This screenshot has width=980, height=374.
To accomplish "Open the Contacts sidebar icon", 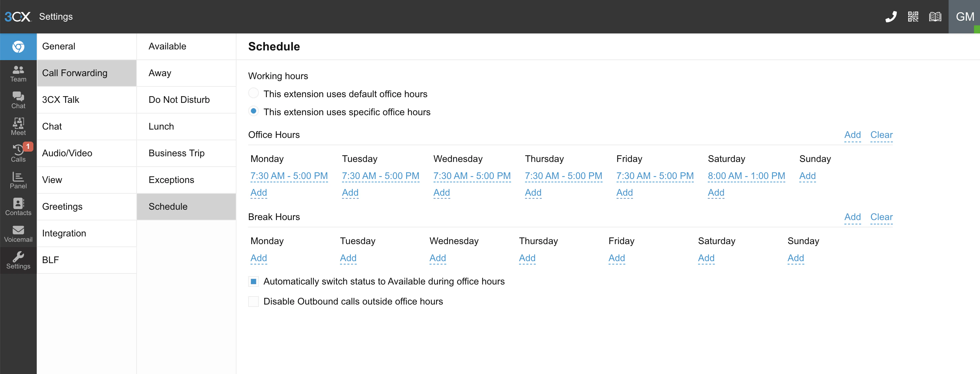I will coord(18,207).
